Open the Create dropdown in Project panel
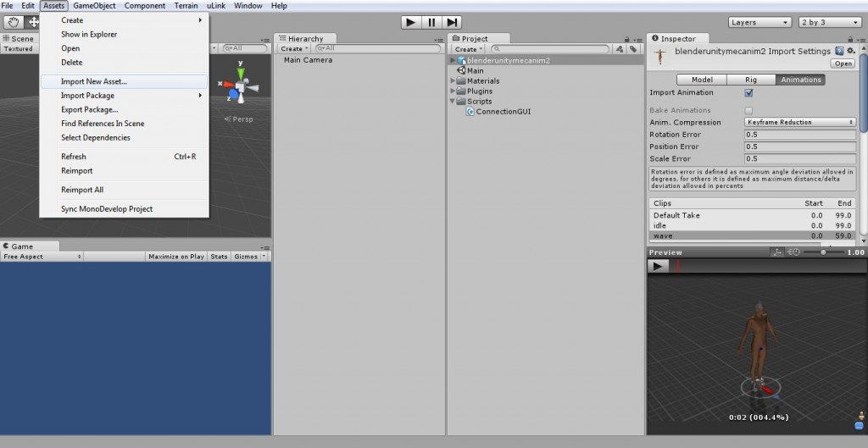868x448 pixels. tap(469, 48)
